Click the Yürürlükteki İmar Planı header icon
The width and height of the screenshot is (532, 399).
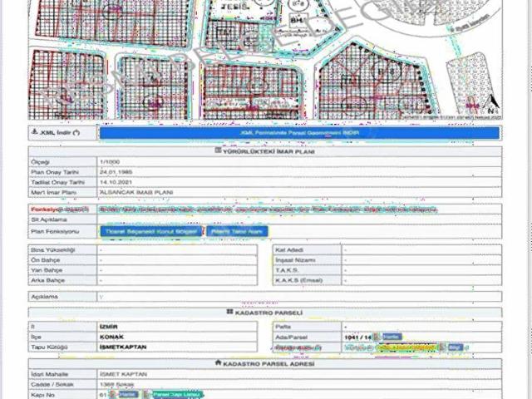(x=218, y=150)
